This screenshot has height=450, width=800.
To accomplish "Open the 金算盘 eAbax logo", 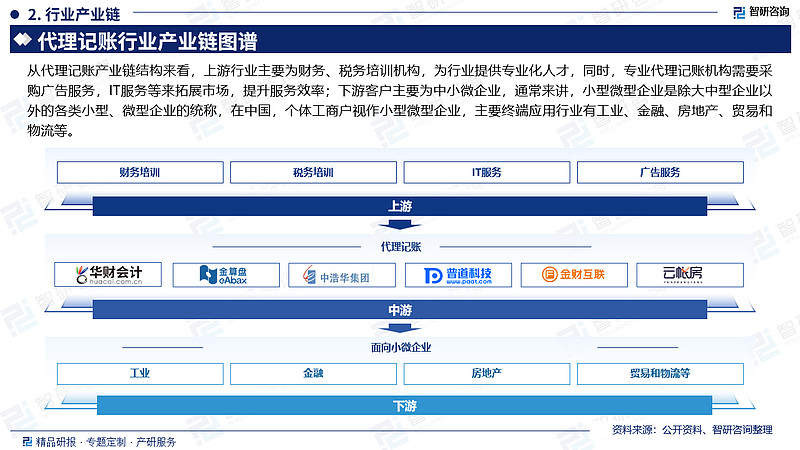I will (224, 274).
